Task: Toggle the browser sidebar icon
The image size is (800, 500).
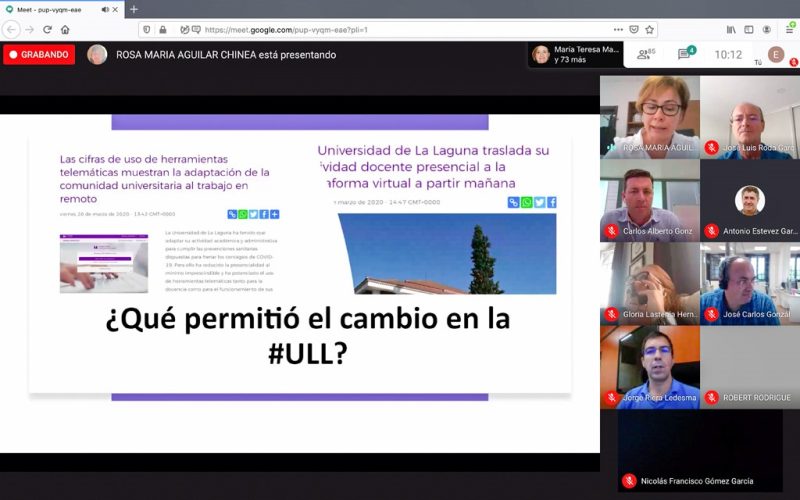Action: (x=749, y=30)
